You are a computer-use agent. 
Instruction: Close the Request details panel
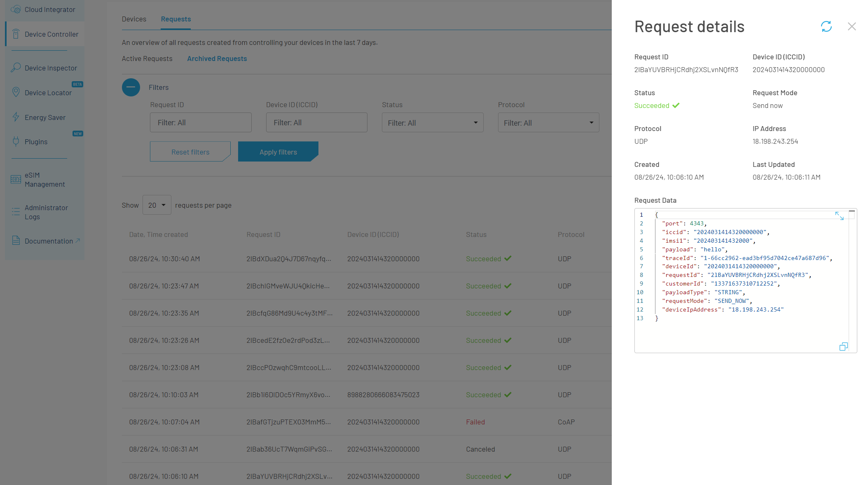(x=852, y=26)
